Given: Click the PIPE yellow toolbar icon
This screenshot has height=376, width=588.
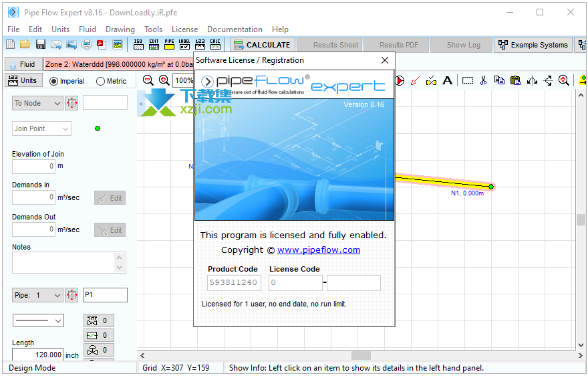Looking at the screenshot, I should point(169,44).
